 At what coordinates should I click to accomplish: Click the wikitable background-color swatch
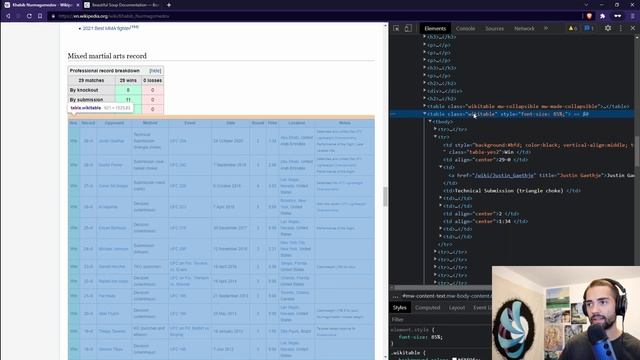pyautogui.click(x=454, y=359)
